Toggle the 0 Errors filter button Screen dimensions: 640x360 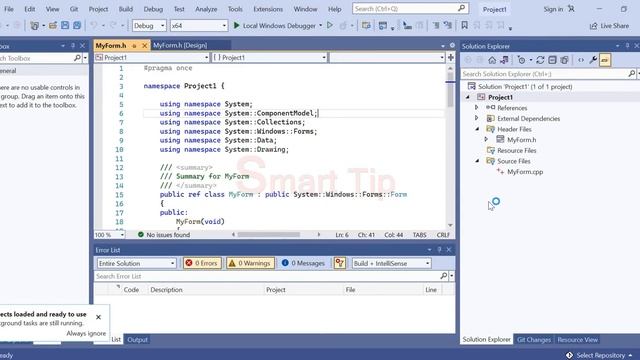(x=202, y=263)
